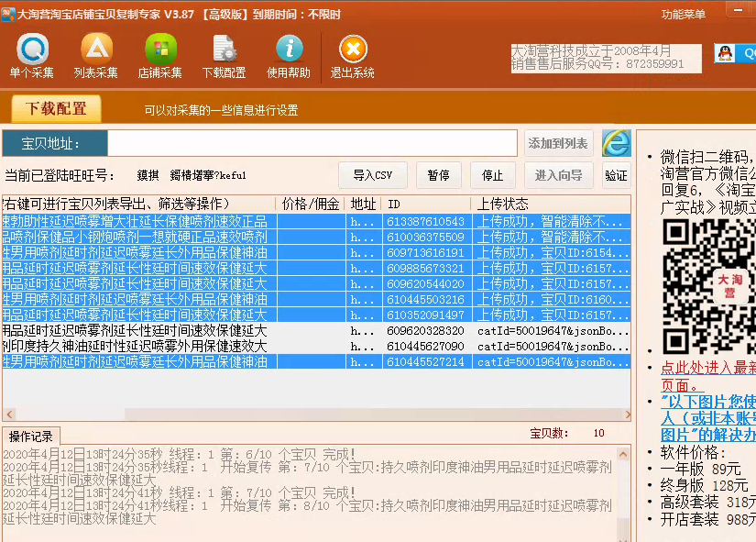Click the 暂停 button
Image resolution: width=756 pixels, height=542 pixels.
coord(438,175)
